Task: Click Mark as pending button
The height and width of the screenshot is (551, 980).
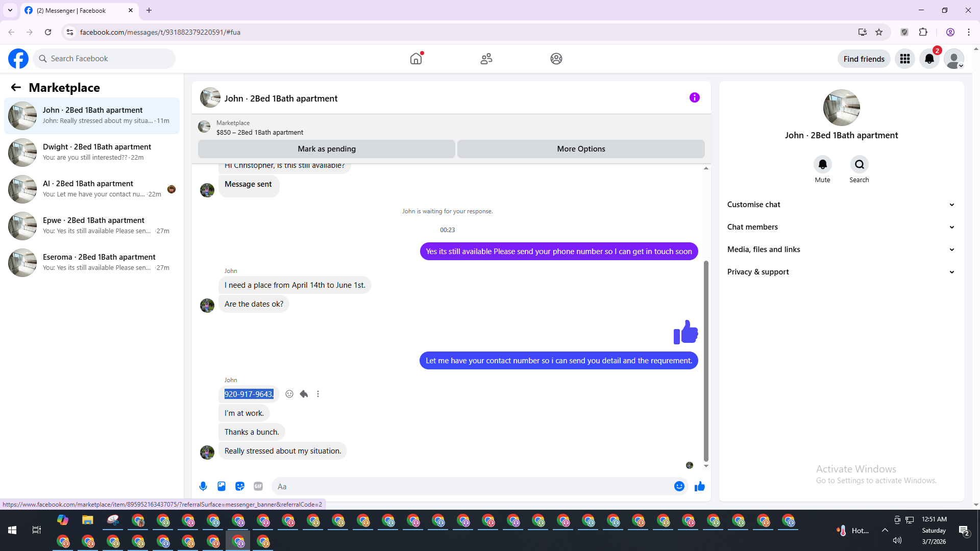Action: pyautogui.click(x=327, y=149)
